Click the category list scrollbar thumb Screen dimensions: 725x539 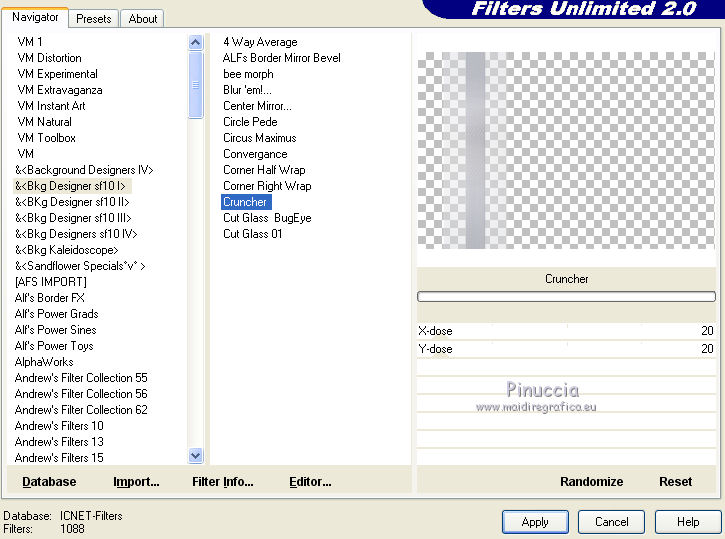[196, 85]
